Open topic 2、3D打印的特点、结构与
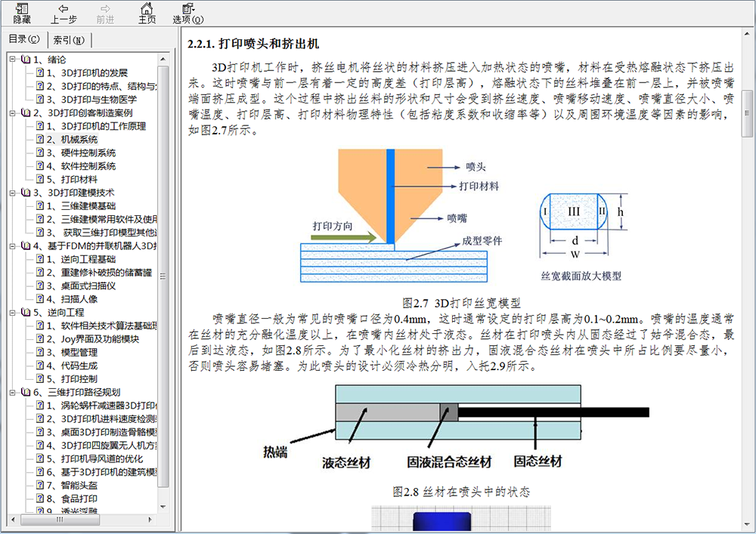 point(102,86)
